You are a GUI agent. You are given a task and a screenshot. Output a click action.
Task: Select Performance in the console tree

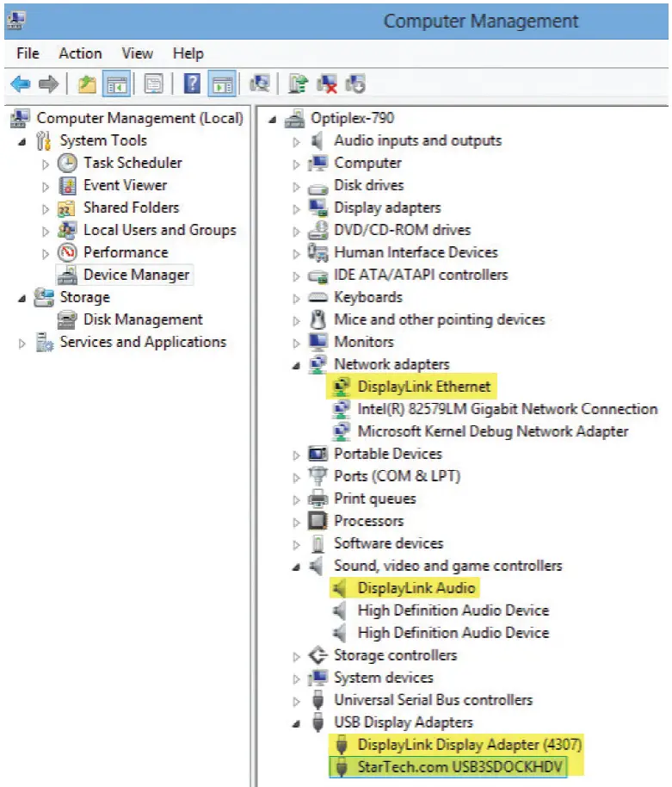126,252
